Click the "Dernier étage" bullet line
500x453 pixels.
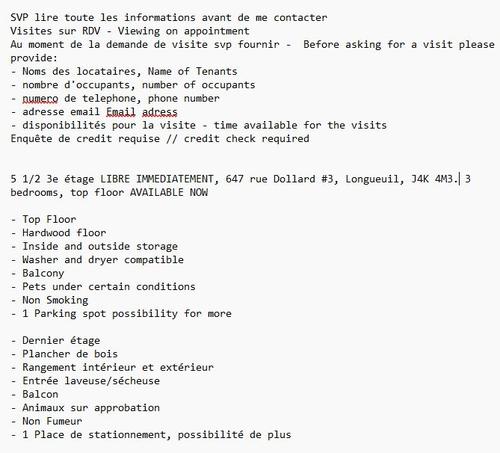click(x=55, y=340)
